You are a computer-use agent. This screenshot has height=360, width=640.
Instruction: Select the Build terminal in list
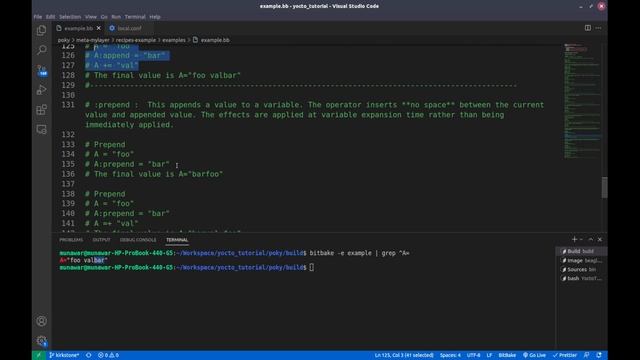click(581, 251)
